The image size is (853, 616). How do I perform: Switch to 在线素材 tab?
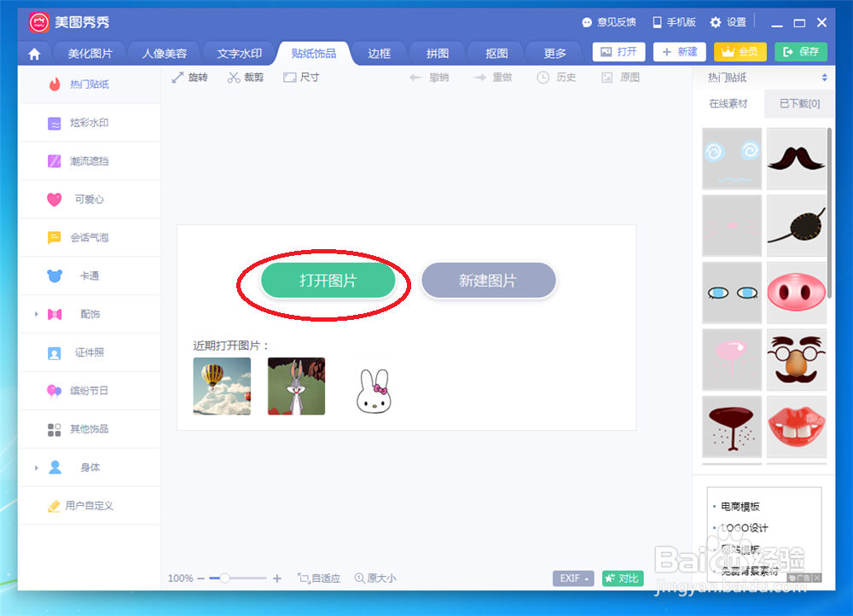click(728, 103)
